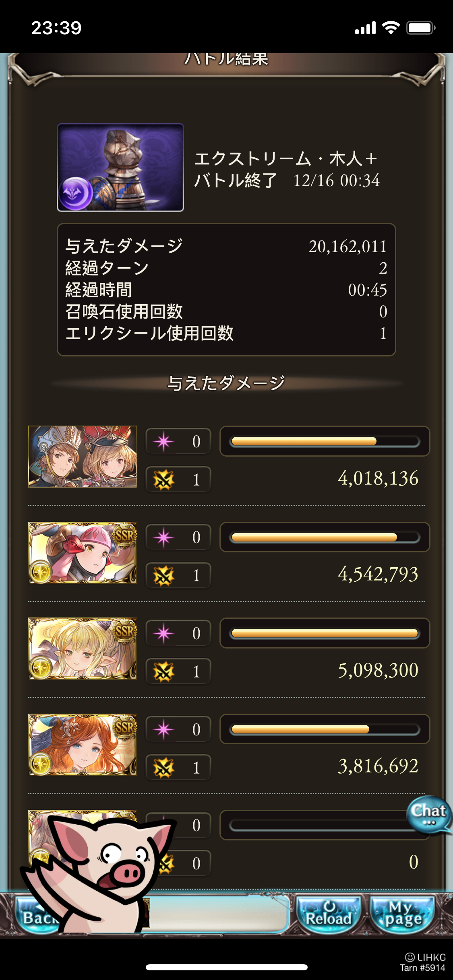Image resolution: width=453 pixels, height=980 pixels.
Task: Tap the training dummy raid thumbnail
Action: click(x=120, y=167)
